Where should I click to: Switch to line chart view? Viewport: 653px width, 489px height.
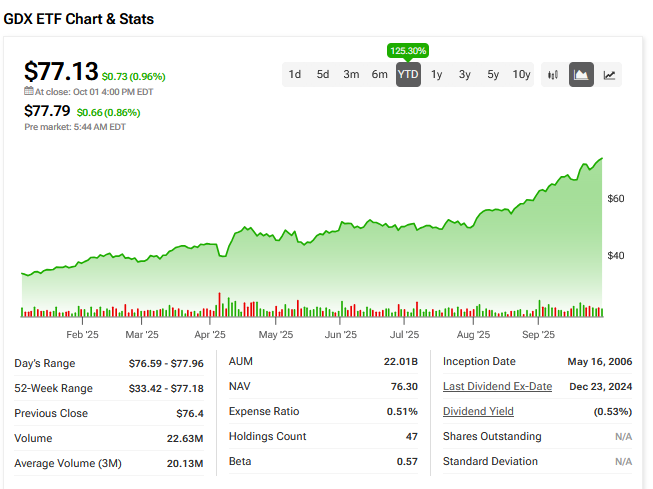coord(609,74)
